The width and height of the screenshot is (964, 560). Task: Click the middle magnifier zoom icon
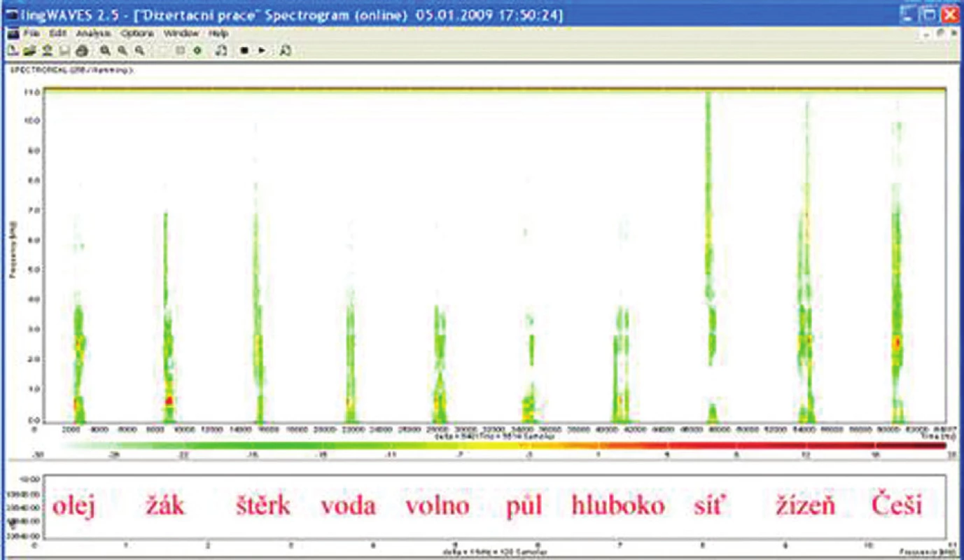123,50
